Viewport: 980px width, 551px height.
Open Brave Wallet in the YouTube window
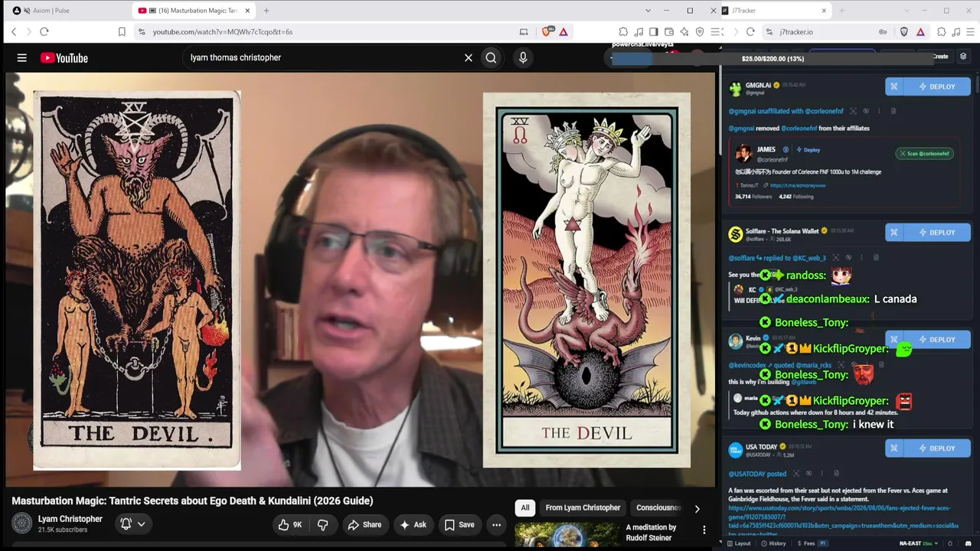pos(669,31)
